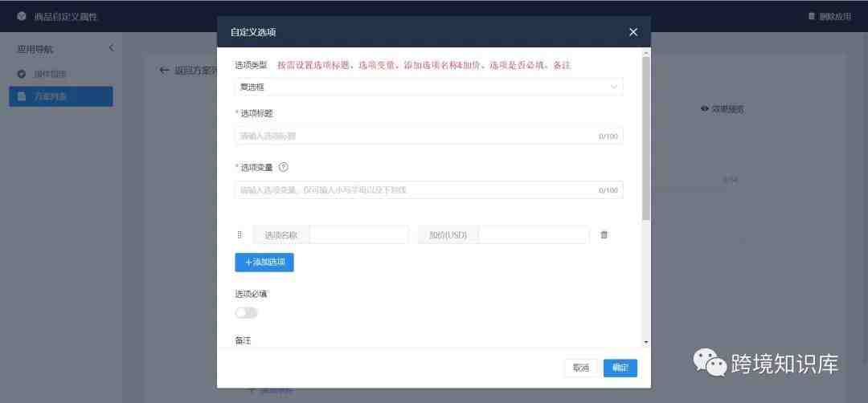
Task: Click the 效果预览 eye icon
Action: click(x=705, y=109)
